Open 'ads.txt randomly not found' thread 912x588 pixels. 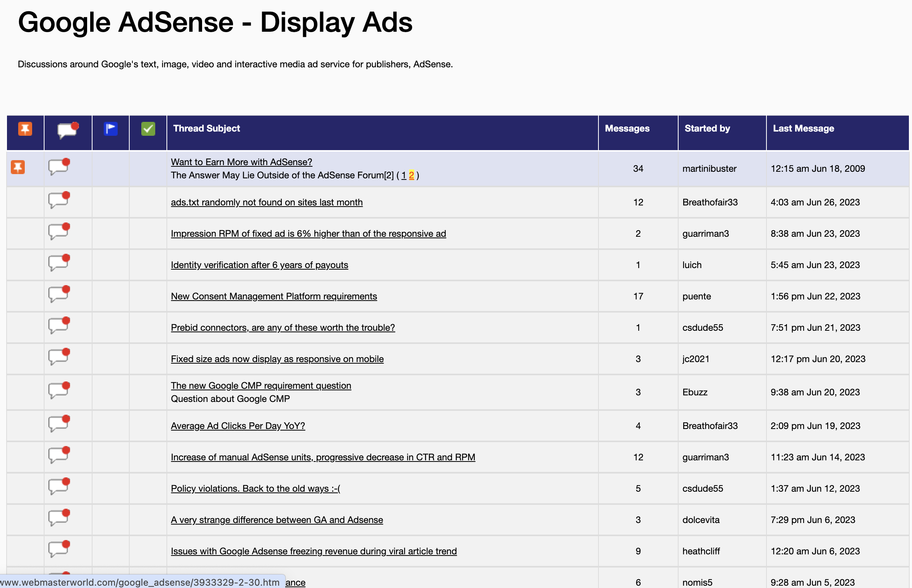click(267, 202)
